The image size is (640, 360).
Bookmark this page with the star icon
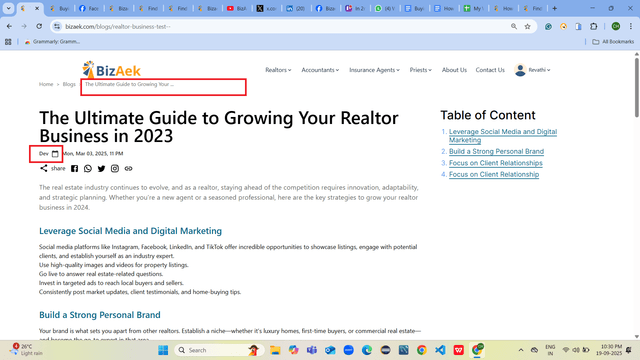527,27
